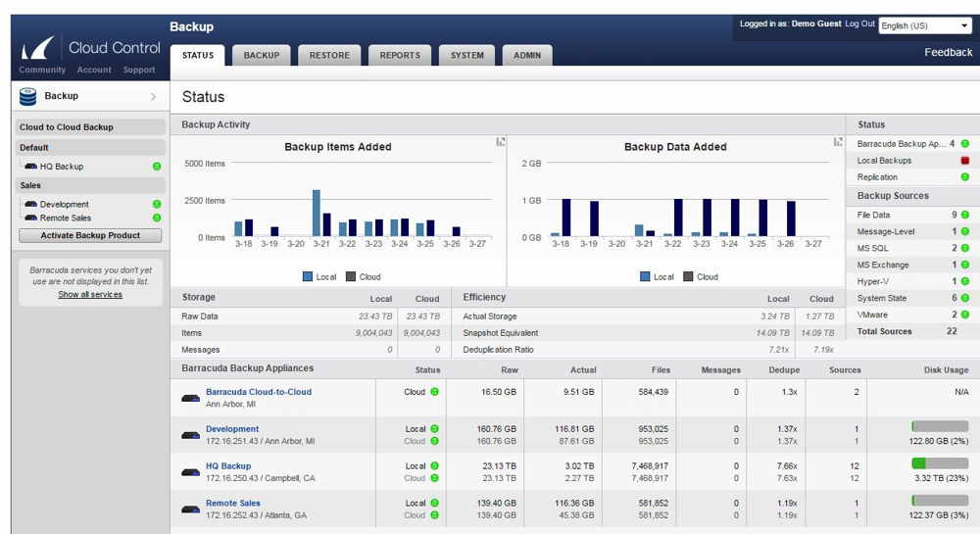
Task: Enlarge the Backup Data Added chart
Action: tap(838, 142)
